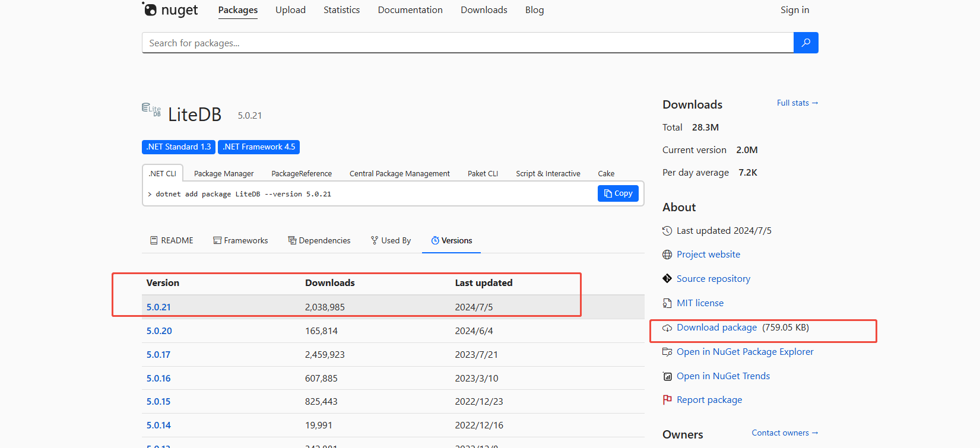Click Download package link

(716, 328)
